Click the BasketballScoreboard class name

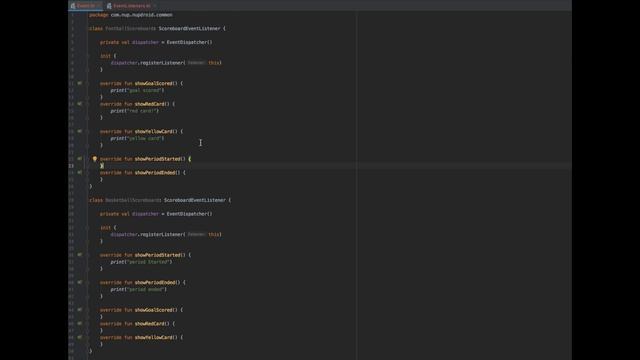(x=133, y=200)
